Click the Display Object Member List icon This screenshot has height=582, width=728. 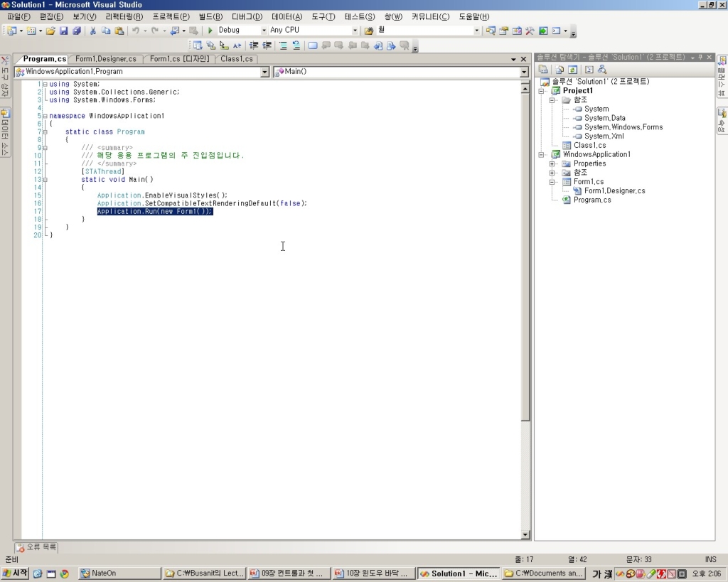coord(198,45)
